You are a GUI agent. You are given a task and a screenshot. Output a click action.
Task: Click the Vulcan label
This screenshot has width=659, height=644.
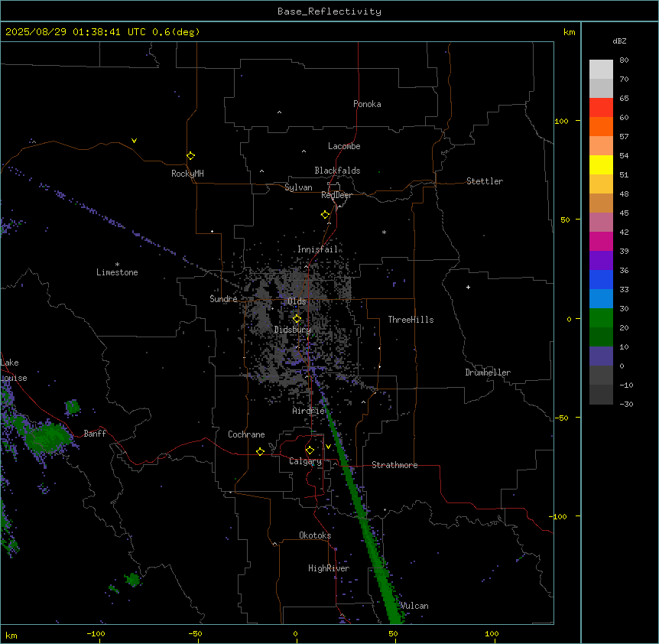pyautogui.click(x=414, y=606)
